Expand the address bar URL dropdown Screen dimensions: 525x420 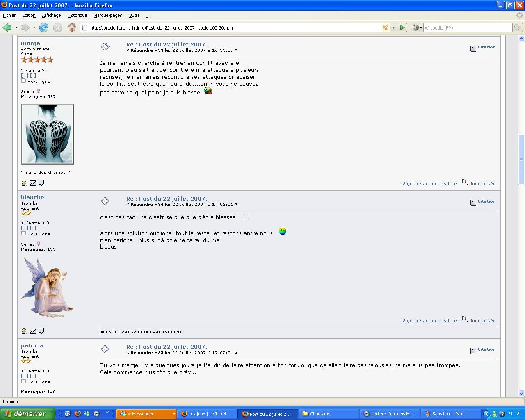393,27
